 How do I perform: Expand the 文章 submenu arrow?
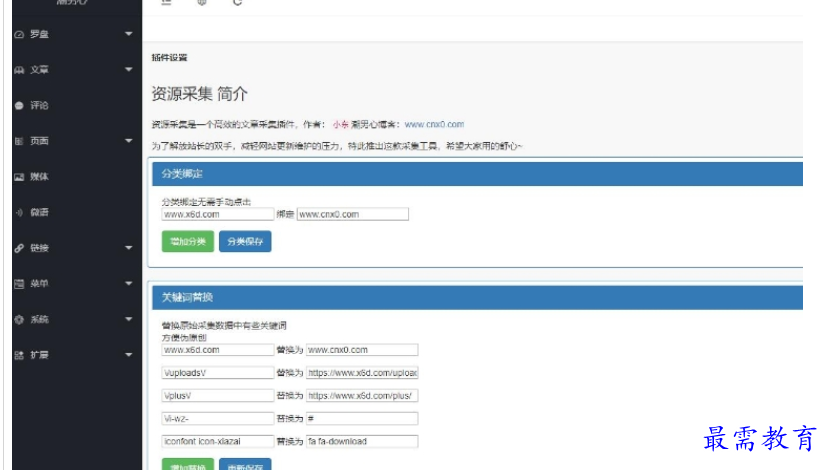pos(128,69)
